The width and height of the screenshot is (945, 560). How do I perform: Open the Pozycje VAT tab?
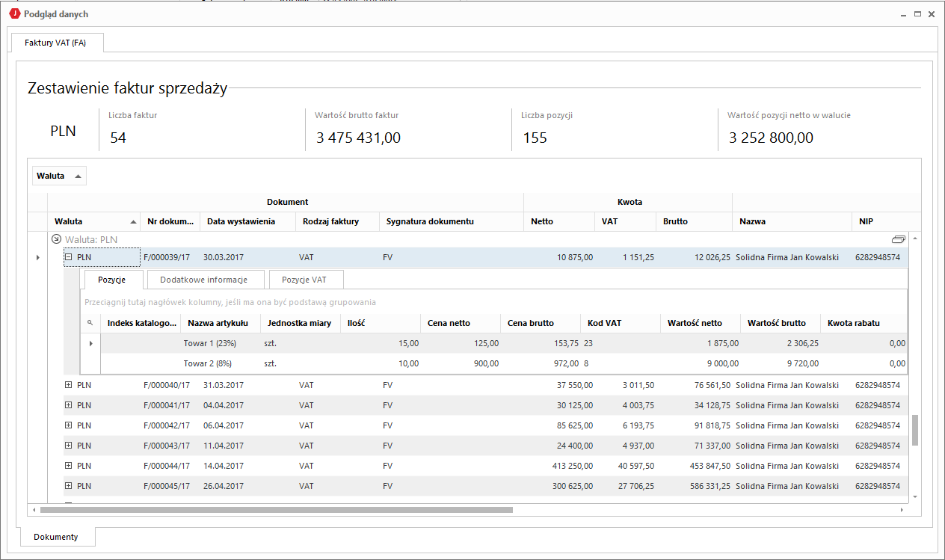307,280
